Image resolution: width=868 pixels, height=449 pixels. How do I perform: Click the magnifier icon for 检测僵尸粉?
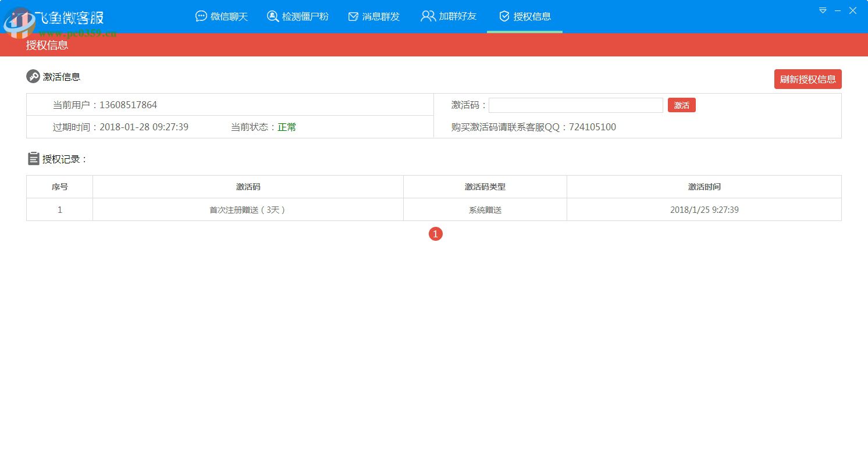pyautogui.click(x=273, y=16)
